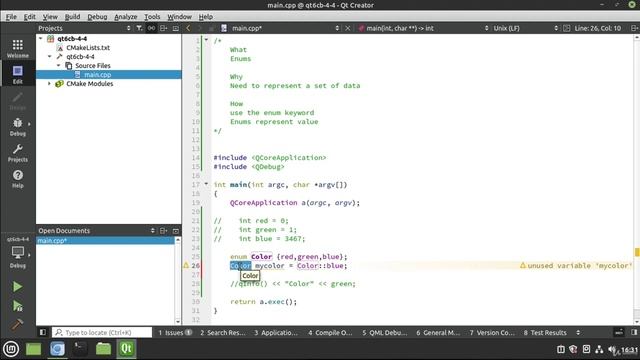Open more output panes arrows
The image size is (640, 360).
(x=578, y=332)
